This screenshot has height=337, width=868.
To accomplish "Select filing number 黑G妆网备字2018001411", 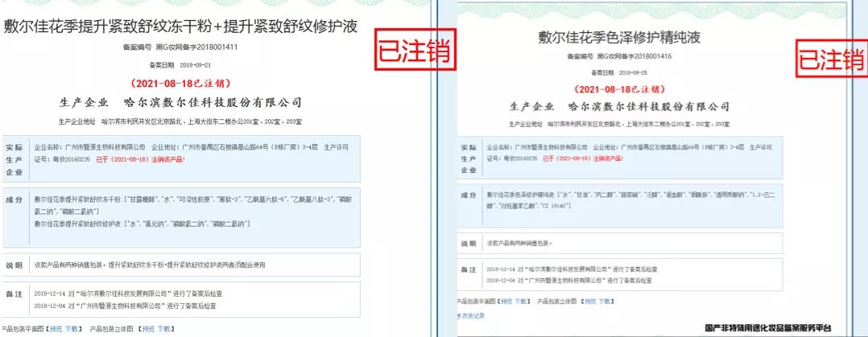I will pyautogui.click(x=196, y=47).
